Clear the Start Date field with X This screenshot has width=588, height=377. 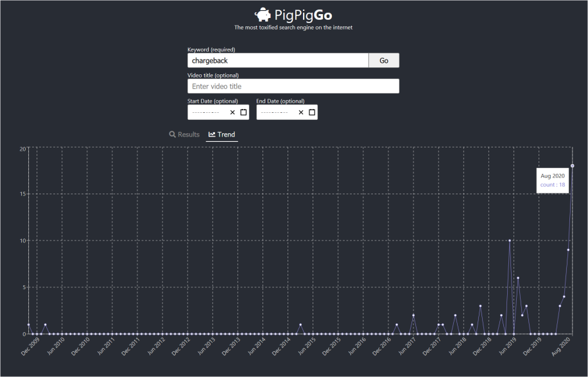[x=232, y=112]
